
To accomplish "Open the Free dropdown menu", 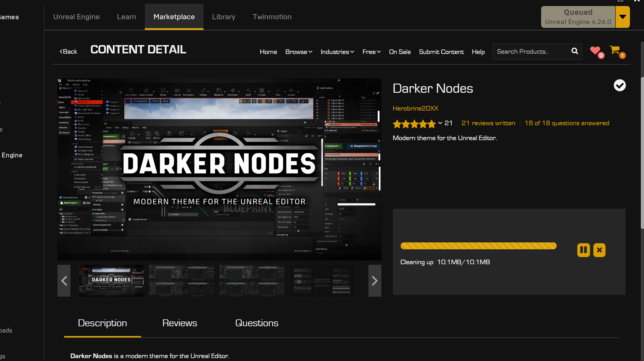I will [372, 52].
